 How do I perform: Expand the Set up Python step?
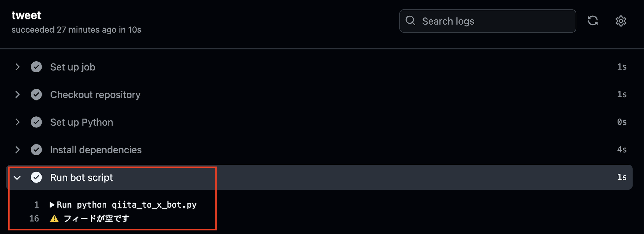tap(17, 122)
